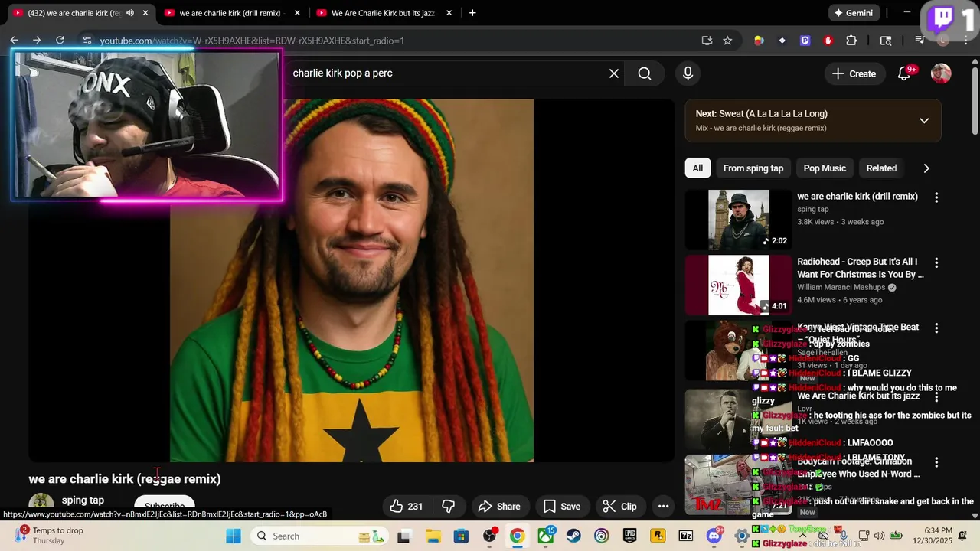Show more filter chips with right chevron
This screenshot has width=980, height=551.
point(926,168)
